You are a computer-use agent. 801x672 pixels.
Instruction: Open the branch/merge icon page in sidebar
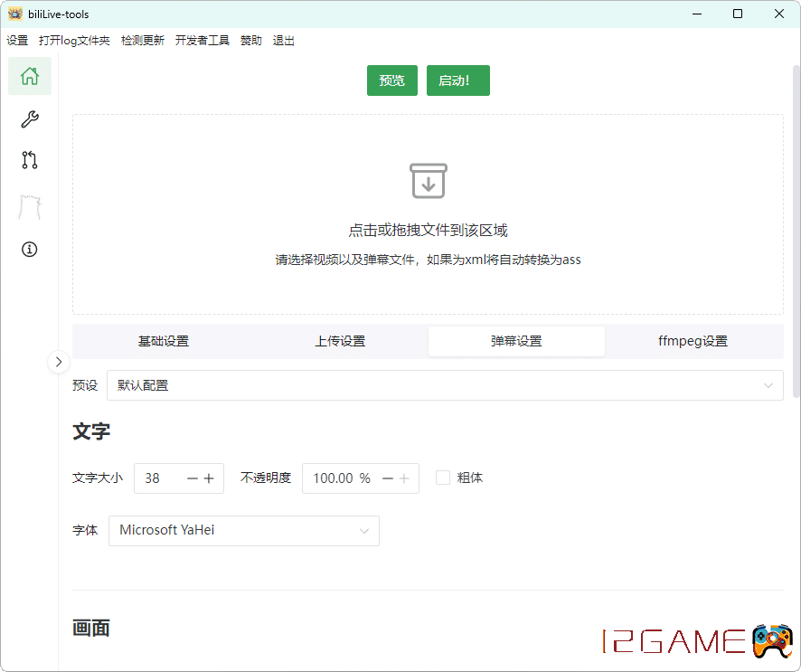tap(30, 160)
